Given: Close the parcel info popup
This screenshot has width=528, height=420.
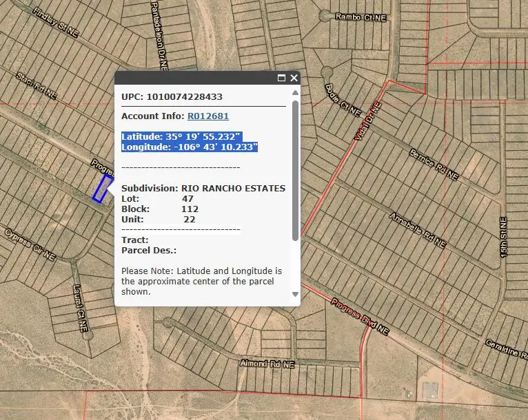Looking at the screenshot, I should [x=294, y=78].
